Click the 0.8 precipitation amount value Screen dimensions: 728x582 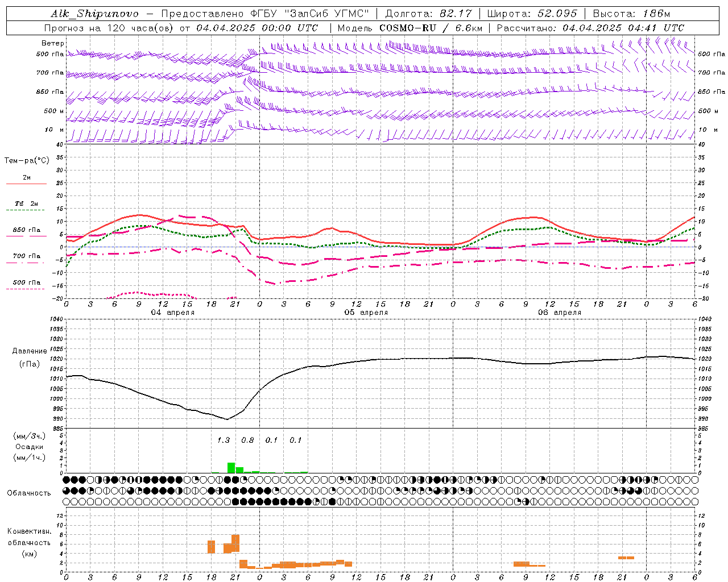coord(247,440)
